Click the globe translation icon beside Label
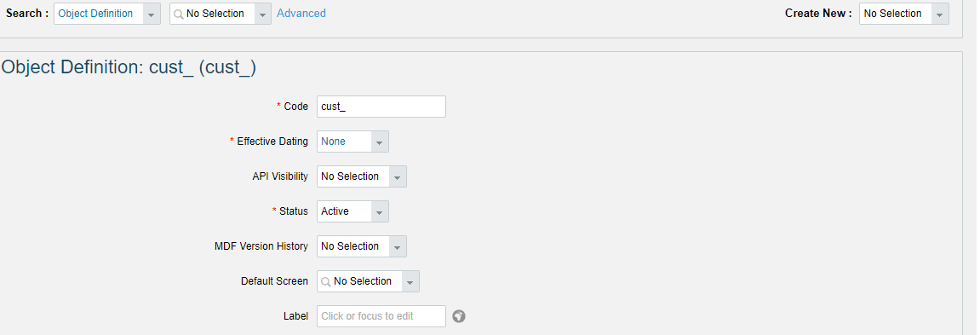Screen dimensions: 980x335 [459, 316]
